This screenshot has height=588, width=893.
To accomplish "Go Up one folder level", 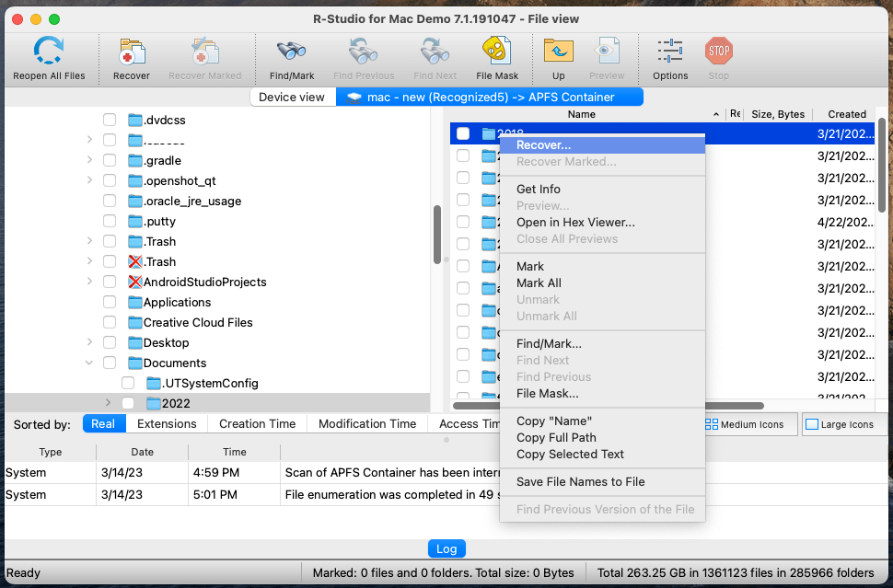I will coord(558,52).
